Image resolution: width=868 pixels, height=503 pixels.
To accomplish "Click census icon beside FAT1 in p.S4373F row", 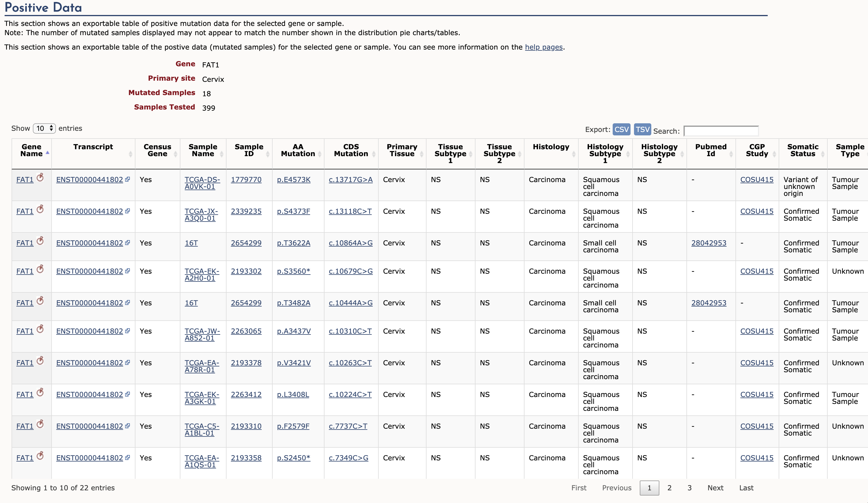I will click(x=40, y=209).
